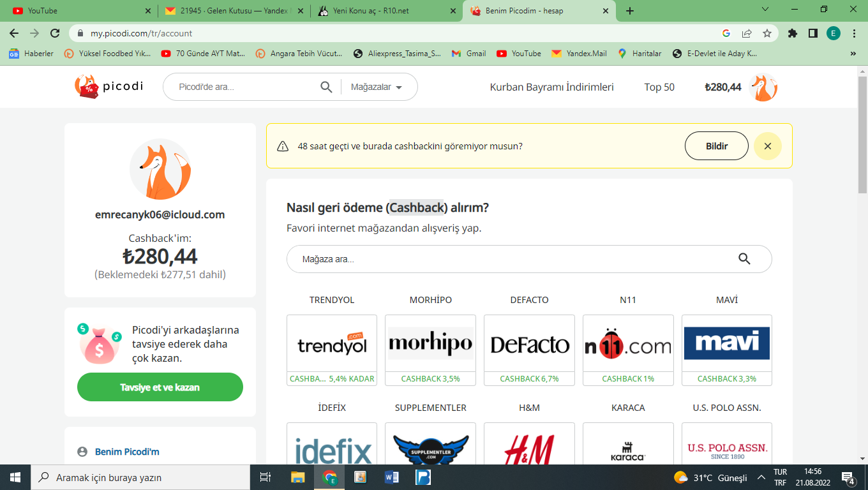Reload the page with refresh icon
Viewport: 868px width, 490px height.
56,33
